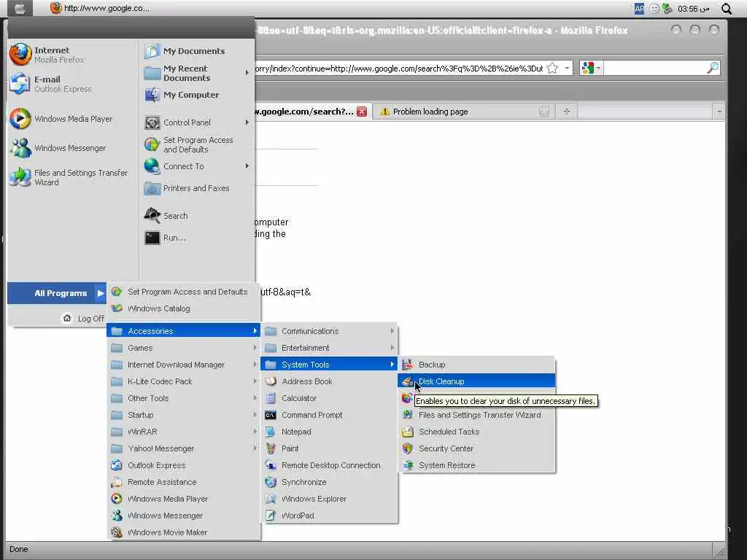Open Remote Desktop Connection
The height and width of the screenshot is (560, 747).
coord(329,465)
